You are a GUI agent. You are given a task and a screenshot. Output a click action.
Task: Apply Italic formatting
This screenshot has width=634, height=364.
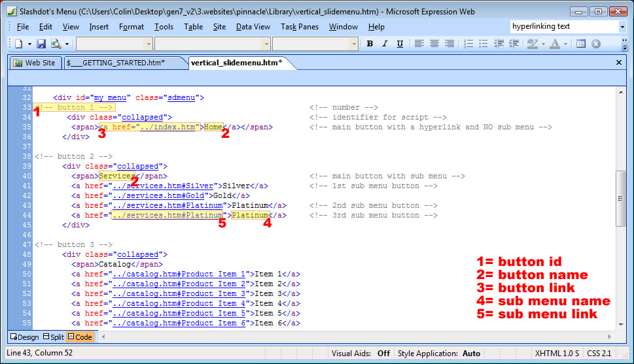point(384,44)
